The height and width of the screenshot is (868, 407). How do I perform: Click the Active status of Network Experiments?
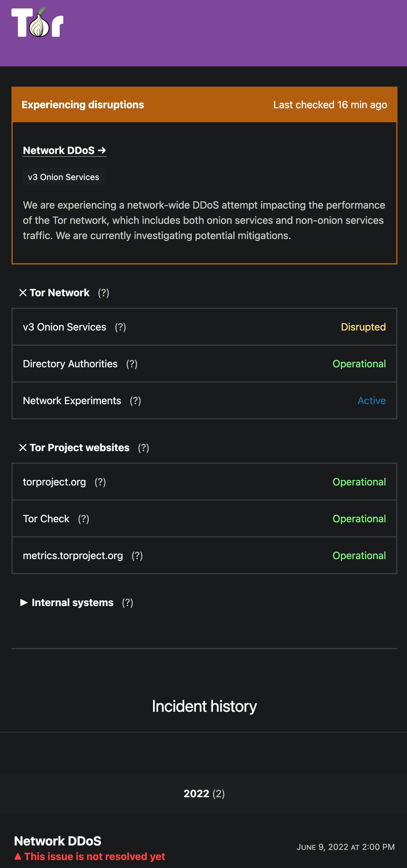pyautogui.click(x=371, y=401)
